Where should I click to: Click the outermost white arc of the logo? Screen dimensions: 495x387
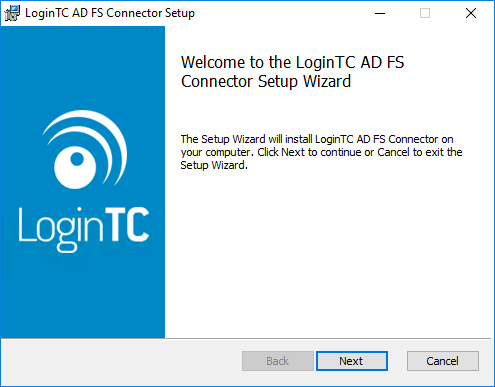point(87,140)
